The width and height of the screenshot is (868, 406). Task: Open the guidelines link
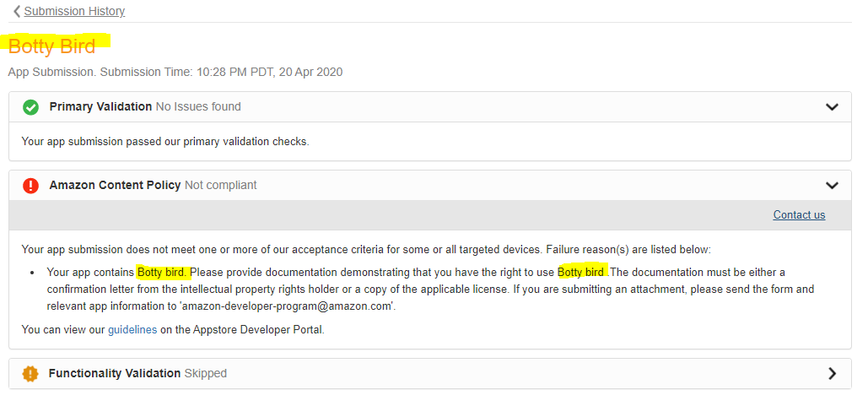tap(132, 330)
